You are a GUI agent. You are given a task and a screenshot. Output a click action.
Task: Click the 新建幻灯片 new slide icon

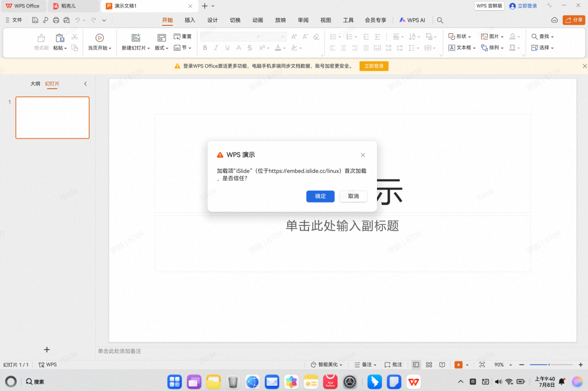[x=136, y=38]
